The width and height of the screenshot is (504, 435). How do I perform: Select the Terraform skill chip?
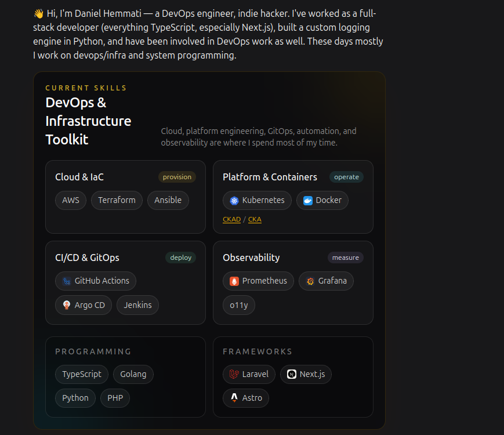tap(117, 200)
